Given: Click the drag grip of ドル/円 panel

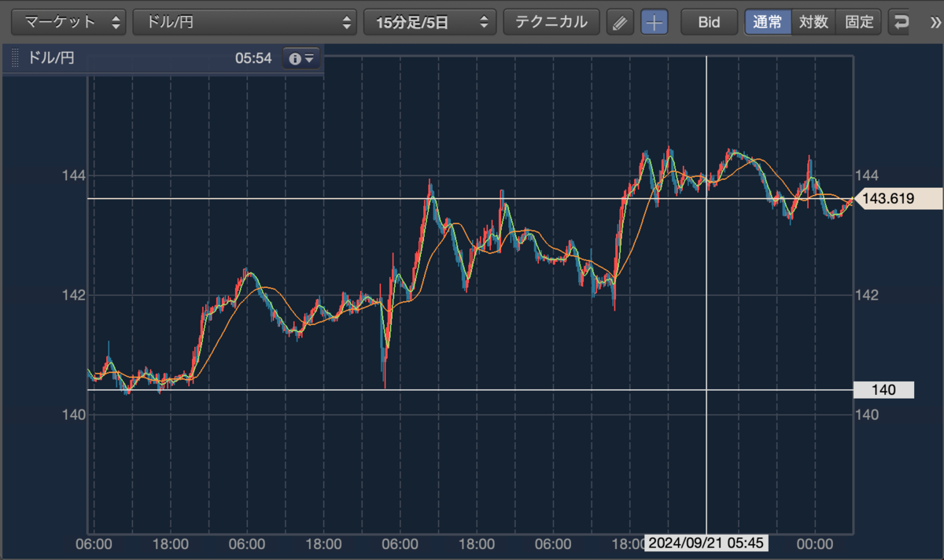Looking at the screenshot, I should [x=15, y=58].
